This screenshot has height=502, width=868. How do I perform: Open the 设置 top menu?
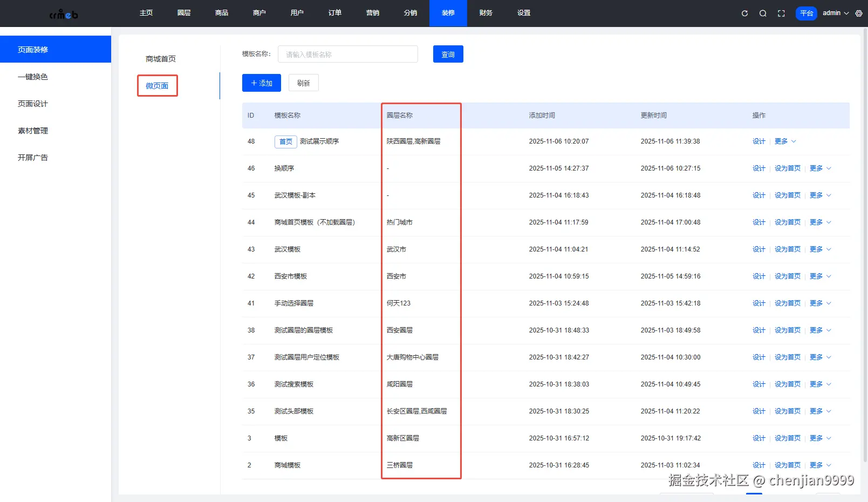[524, 13]
